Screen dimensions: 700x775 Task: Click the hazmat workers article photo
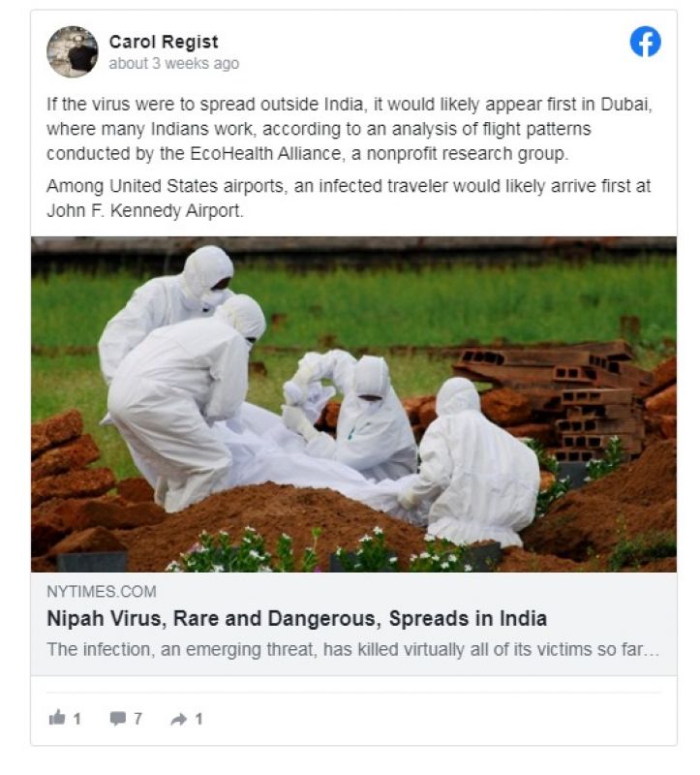pyautogui.click(x=353, y=404)
